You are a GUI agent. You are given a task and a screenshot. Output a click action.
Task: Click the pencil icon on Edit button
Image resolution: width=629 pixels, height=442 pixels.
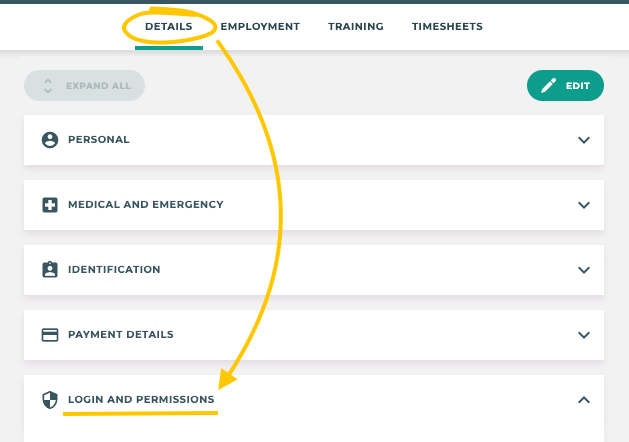point(548,86)
